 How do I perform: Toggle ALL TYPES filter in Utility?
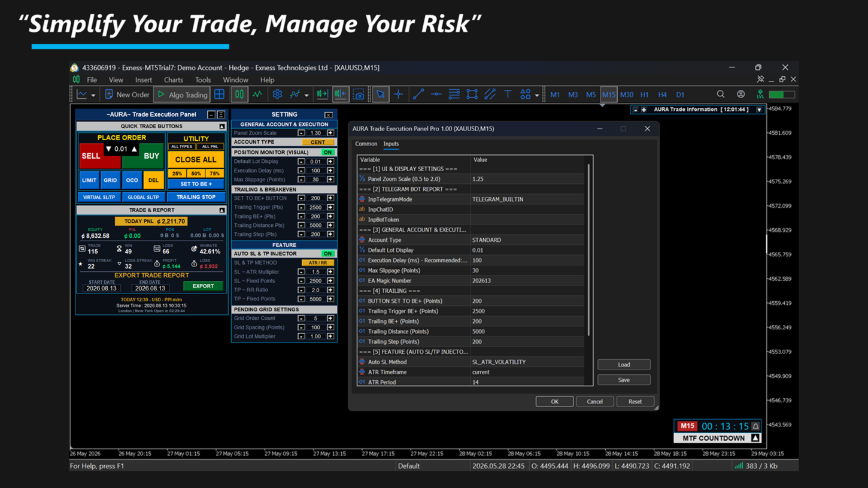[x=181, y=147]
